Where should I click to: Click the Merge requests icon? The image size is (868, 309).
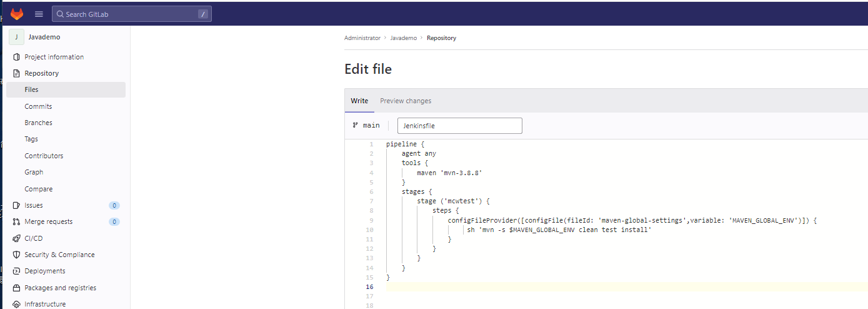point(16,221)
